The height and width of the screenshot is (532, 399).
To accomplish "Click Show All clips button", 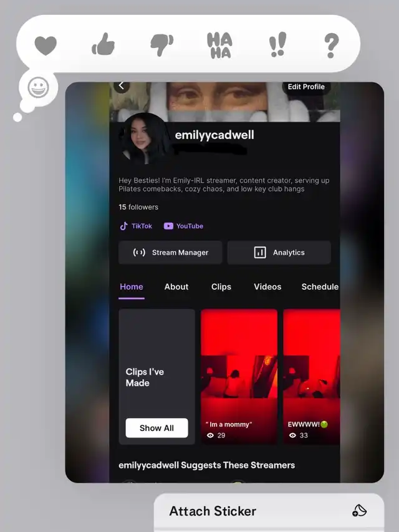I will tap(156, 428).
